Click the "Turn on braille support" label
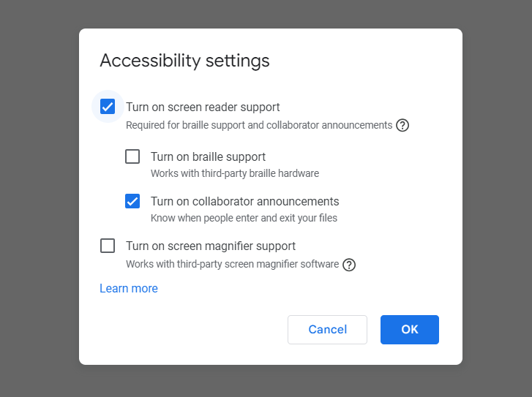 coord(208,156)
